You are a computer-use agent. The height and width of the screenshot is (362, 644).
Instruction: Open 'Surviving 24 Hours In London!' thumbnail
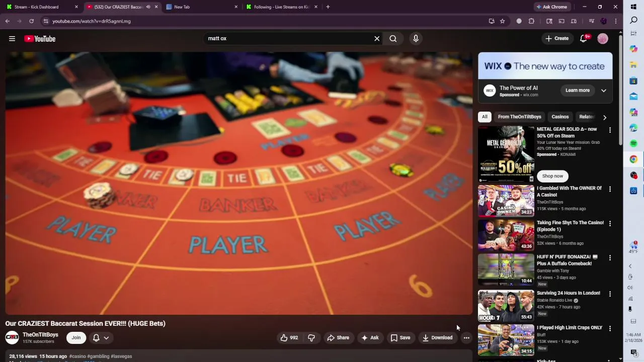pos(506,306)
